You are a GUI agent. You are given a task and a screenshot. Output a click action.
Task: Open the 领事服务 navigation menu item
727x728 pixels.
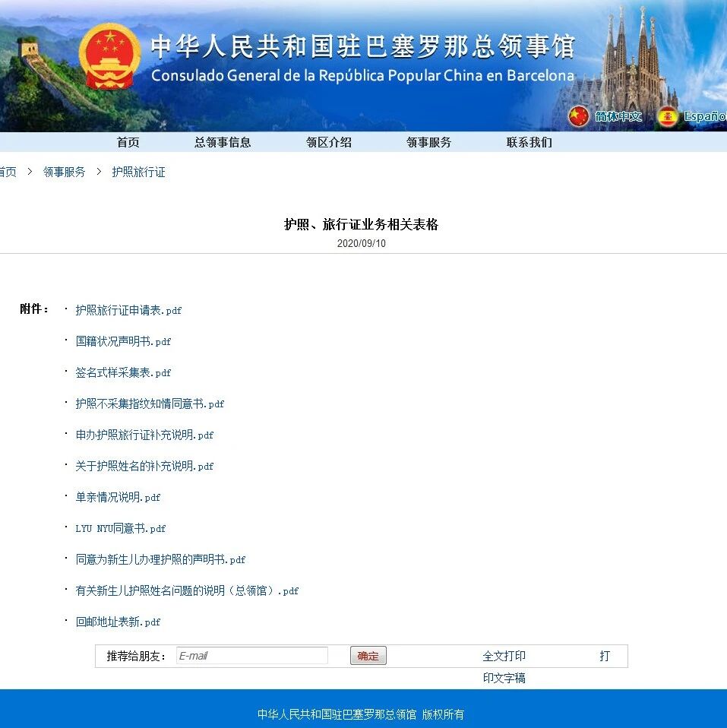click(428, 141)
